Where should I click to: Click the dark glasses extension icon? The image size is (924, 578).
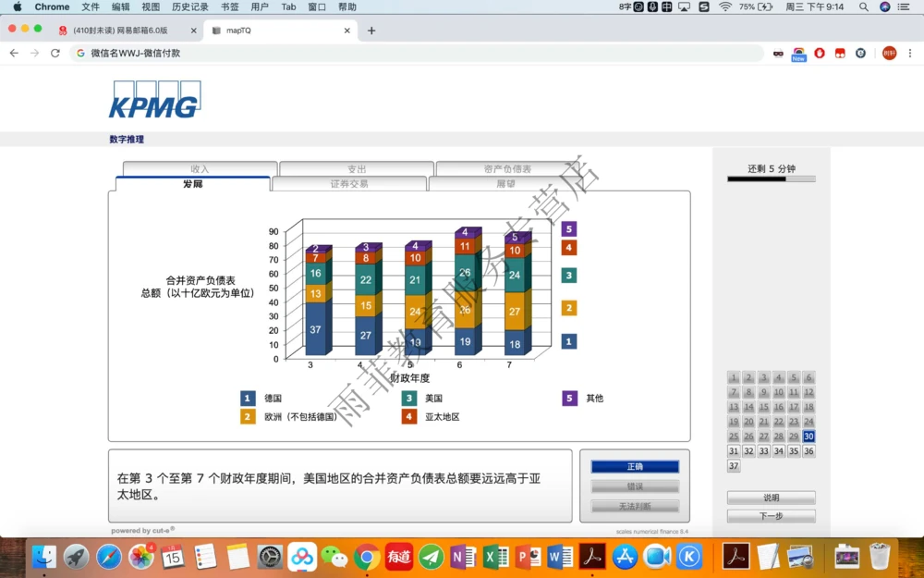pyautogui.click(x=779, y=53)
